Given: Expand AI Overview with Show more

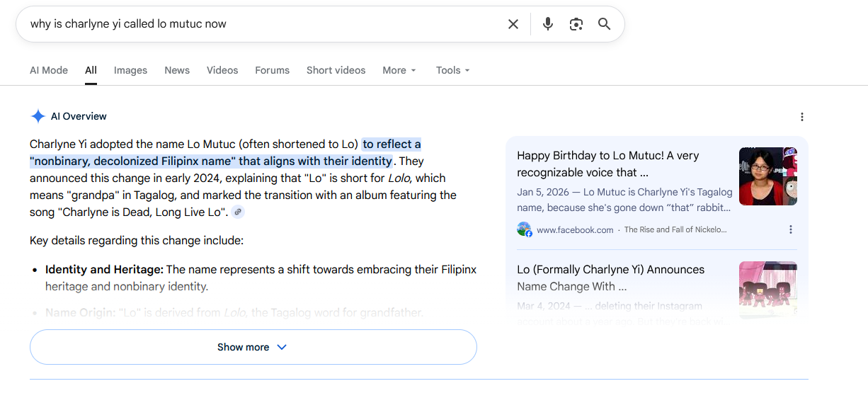Looking at the screenshot, I should (x=253, y=347).
